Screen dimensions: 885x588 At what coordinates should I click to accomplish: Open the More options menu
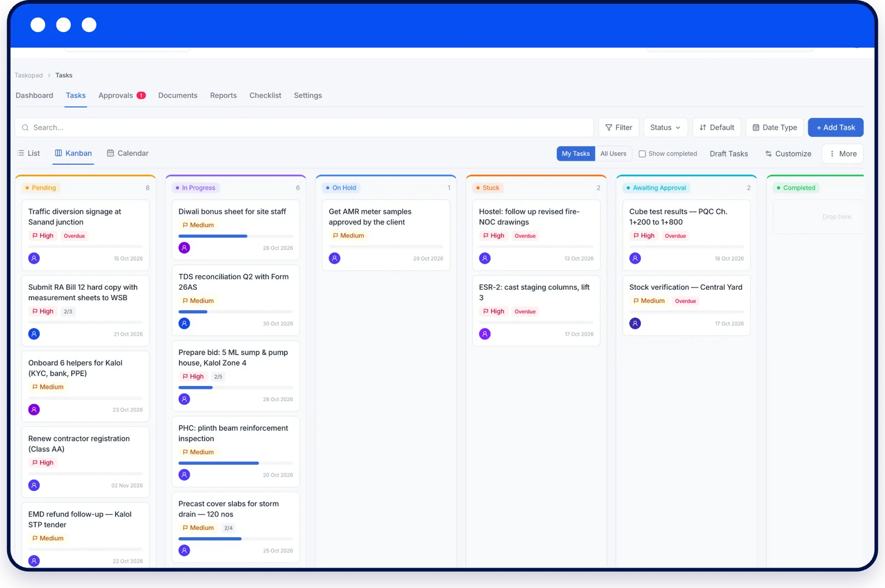pyautogui.click(x=842, y=154)
